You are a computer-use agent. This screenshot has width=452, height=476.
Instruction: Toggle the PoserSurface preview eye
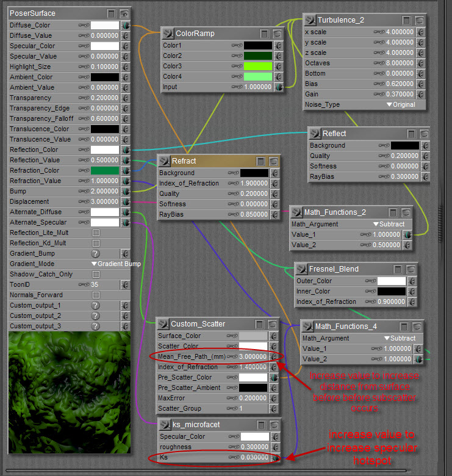[x=124, y=13]
